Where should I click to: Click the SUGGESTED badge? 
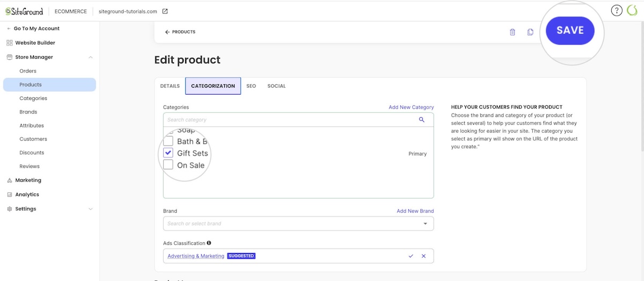click(x=241, y=256)
